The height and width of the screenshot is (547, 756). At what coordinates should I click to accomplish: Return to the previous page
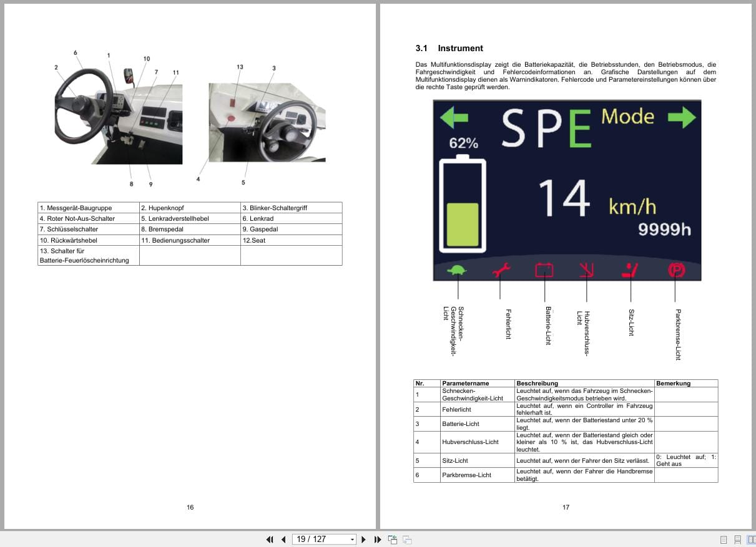pos(283,539)
